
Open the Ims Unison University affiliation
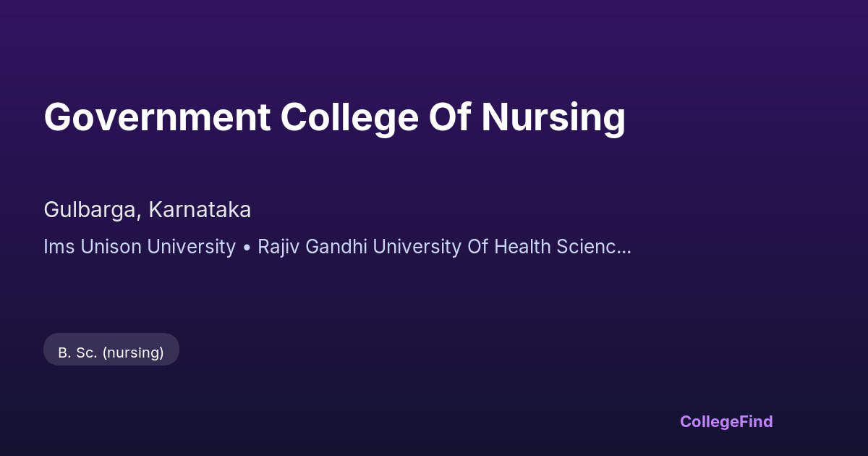click(x=140, y=247)
